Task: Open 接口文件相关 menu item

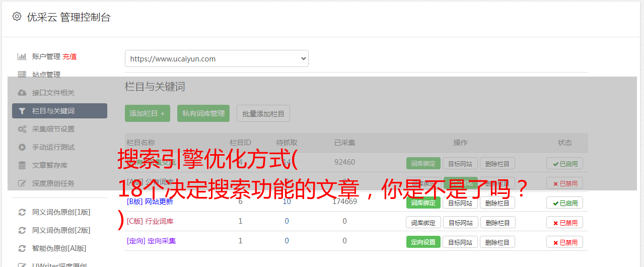Action: coord(53,93)
